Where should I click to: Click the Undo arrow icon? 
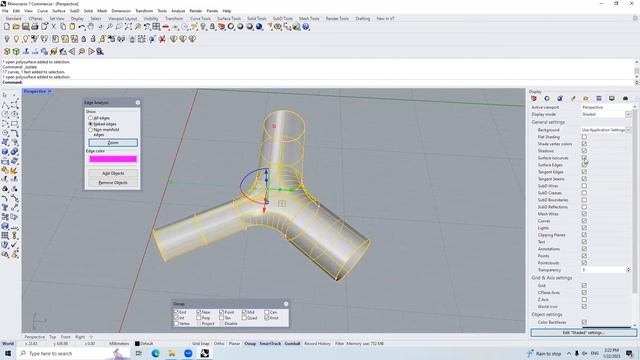tap(82, 27)
